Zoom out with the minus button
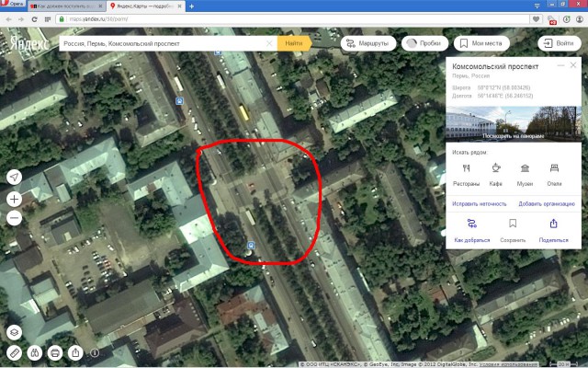This screenshot has height=368, width=588. click(15, 218)
